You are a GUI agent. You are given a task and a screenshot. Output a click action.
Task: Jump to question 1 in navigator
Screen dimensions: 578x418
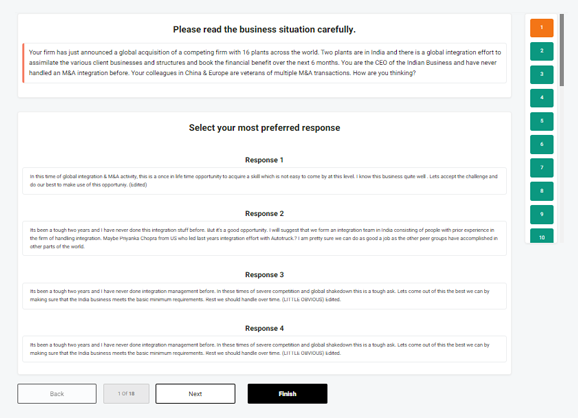tap(542, 28)
